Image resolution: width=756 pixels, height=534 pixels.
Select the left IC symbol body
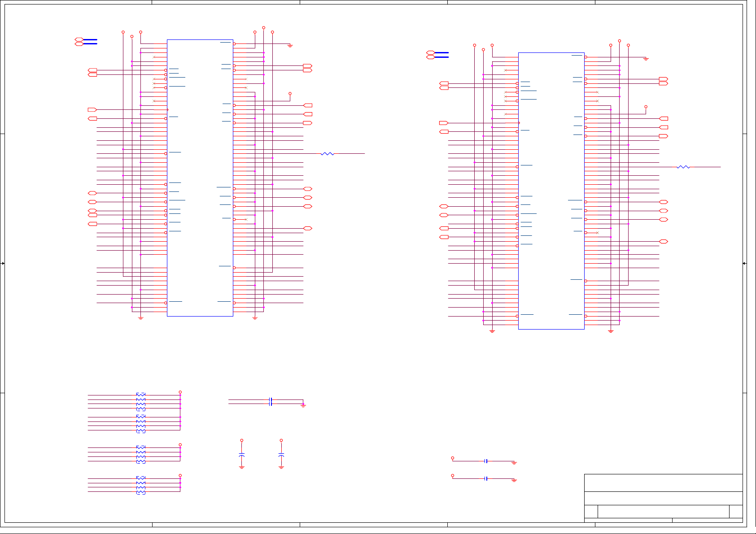point(200,178)
